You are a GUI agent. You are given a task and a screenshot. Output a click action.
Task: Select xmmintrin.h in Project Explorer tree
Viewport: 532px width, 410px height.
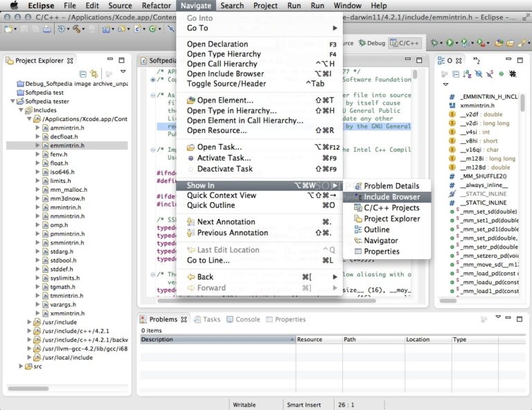(x=67, y=313)
